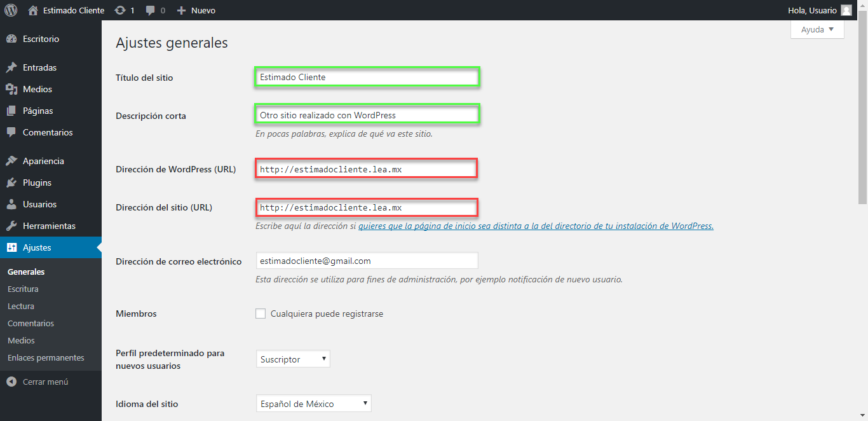Image resolution: width=868 pixels, height=421 pixels.
Task: Click the Dirección de correo electrónico field
Action: pyautogui.click(x=367, y=261)
